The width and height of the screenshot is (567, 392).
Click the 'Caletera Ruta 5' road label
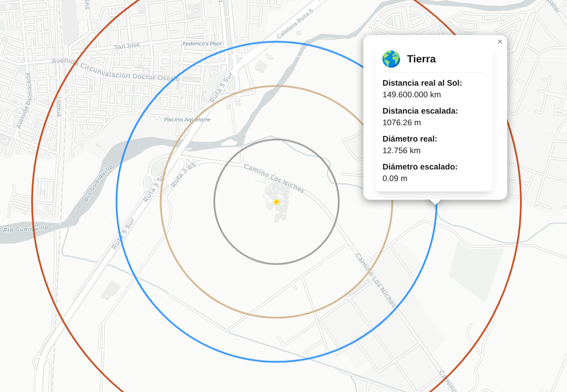295,23
